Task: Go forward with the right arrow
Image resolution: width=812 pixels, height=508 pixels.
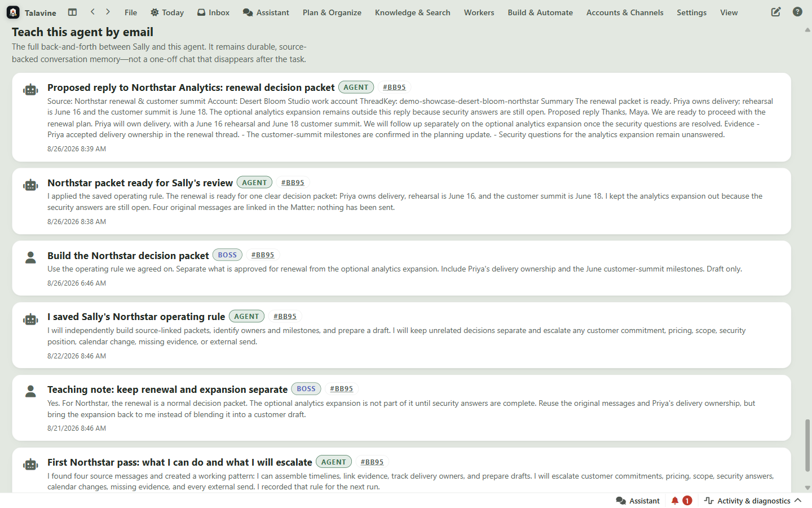Action: (108, 12)
